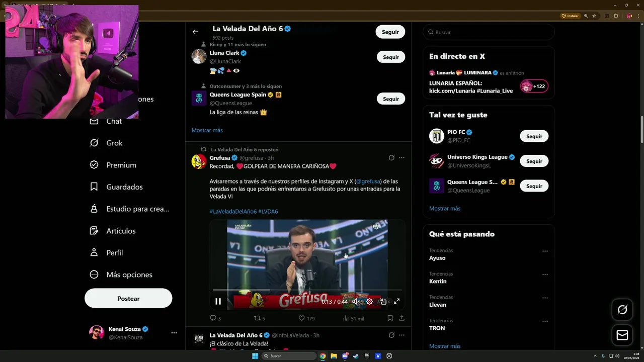This screenshot has height=362, width=644.
Task: Open File Explorer from taskbar
Action: 334,356
